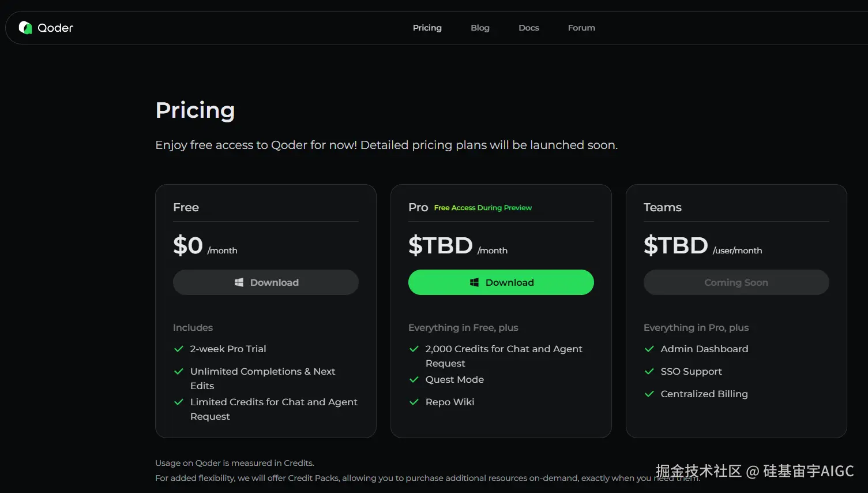Click the Windows icon in green Download button
This screenshot has height=493, width=868.
[474, 282]
